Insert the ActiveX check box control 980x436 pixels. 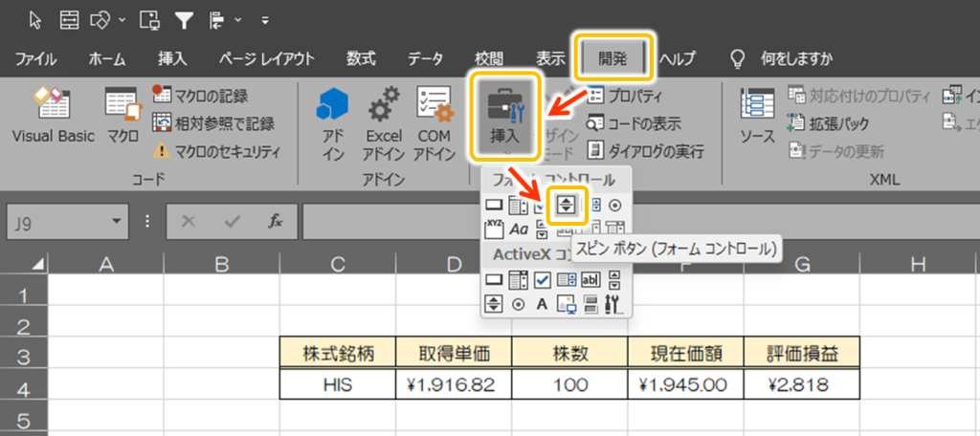542,280
